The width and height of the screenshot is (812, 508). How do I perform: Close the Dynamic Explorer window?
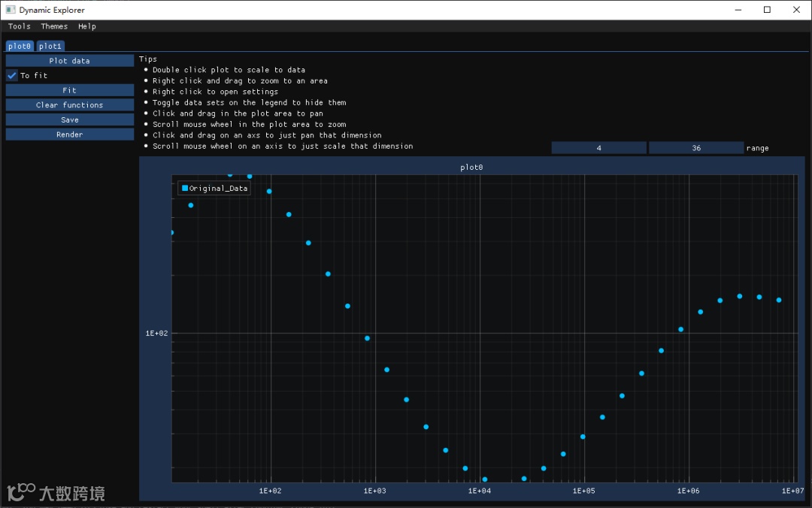point(796,10)
